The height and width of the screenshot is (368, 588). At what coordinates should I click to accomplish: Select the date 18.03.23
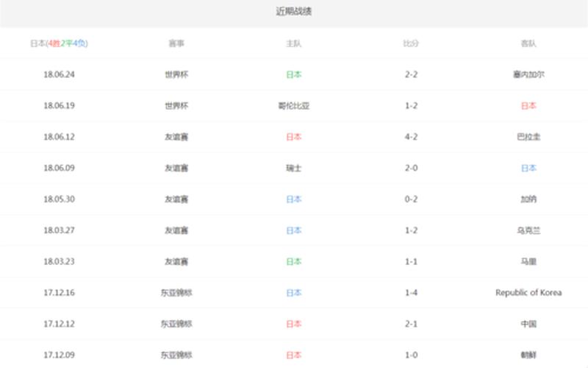pyautogui.click(x=59, y=261)
